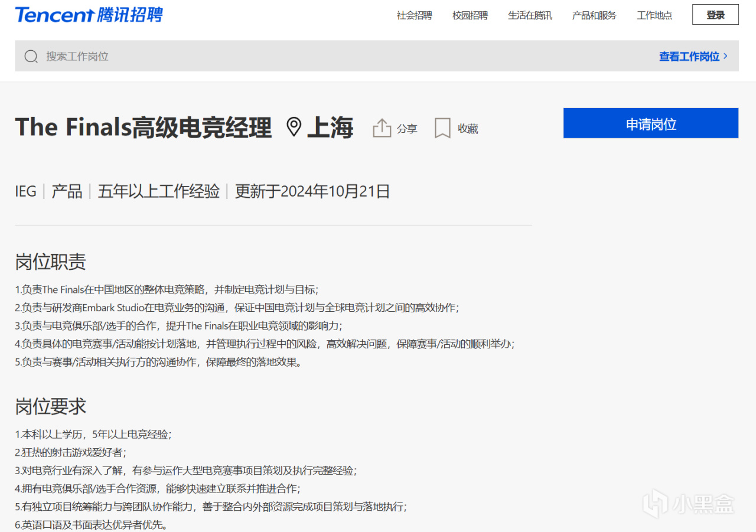Click the line starting 1.负责The Finals在中国地区

point(167,290)
